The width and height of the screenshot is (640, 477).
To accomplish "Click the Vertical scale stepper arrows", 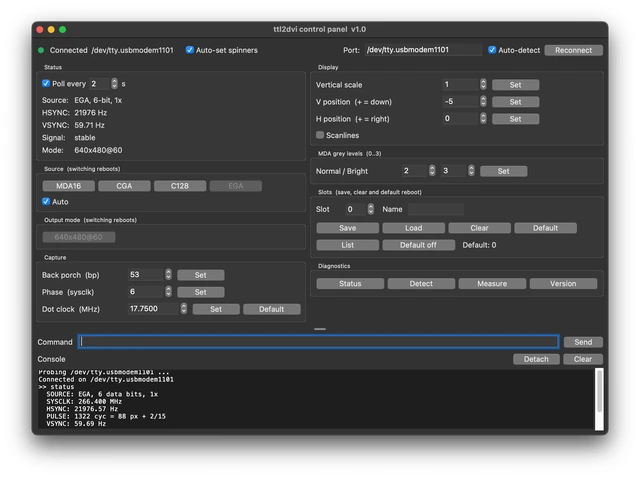I will point(483,84).
